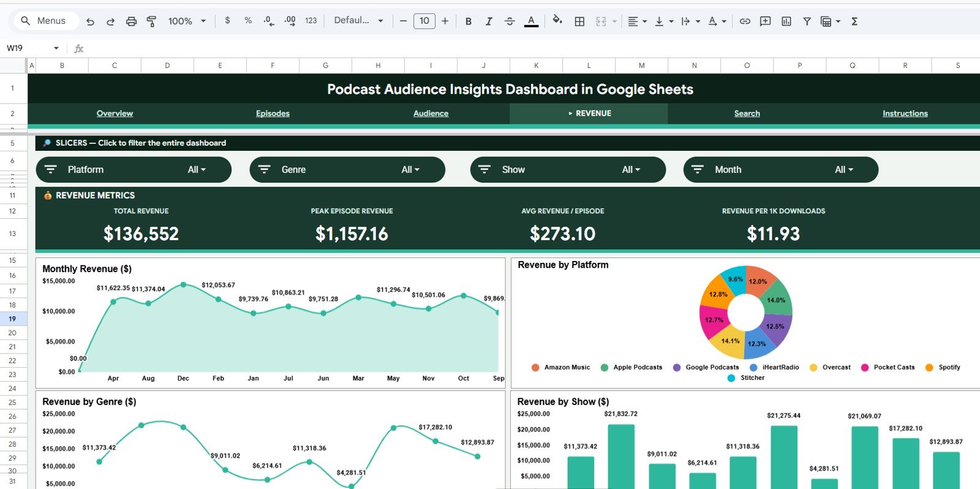
Task: Go to the Instructions tab
Action: (905, 113)
